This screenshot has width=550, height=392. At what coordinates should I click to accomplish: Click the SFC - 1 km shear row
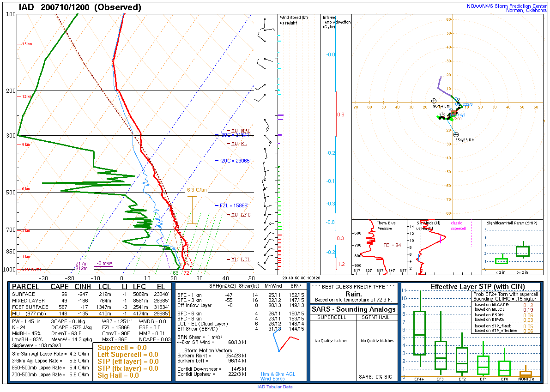pos(240,295)
